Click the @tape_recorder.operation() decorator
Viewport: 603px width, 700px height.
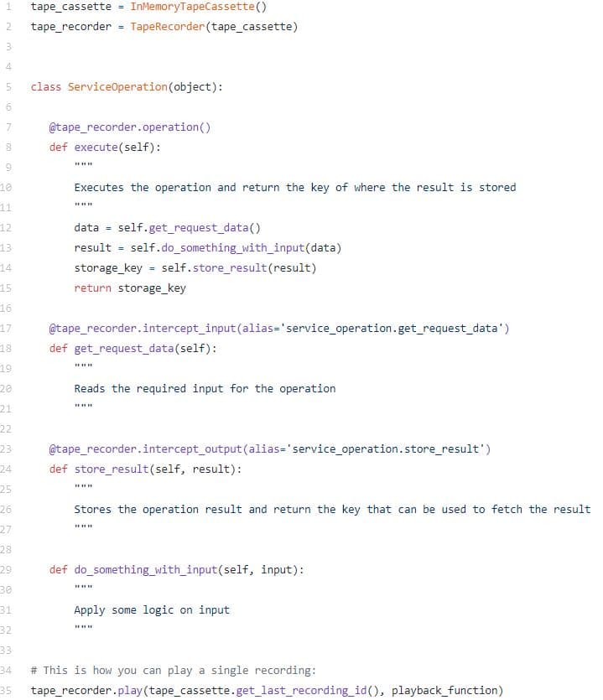[x=129, y=127]
